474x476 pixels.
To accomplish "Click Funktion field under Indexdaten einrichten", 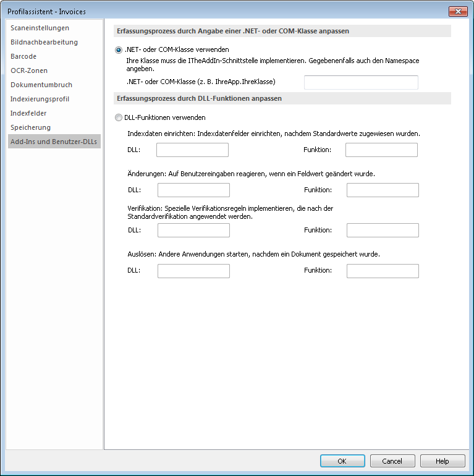I will tap(381, 150).
